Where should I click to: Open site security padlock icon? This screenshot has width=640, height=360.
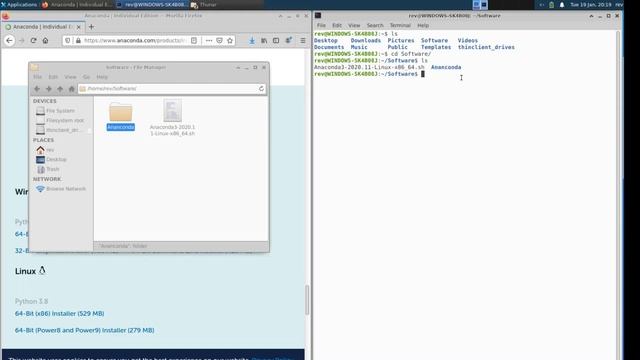click(78, 40)
